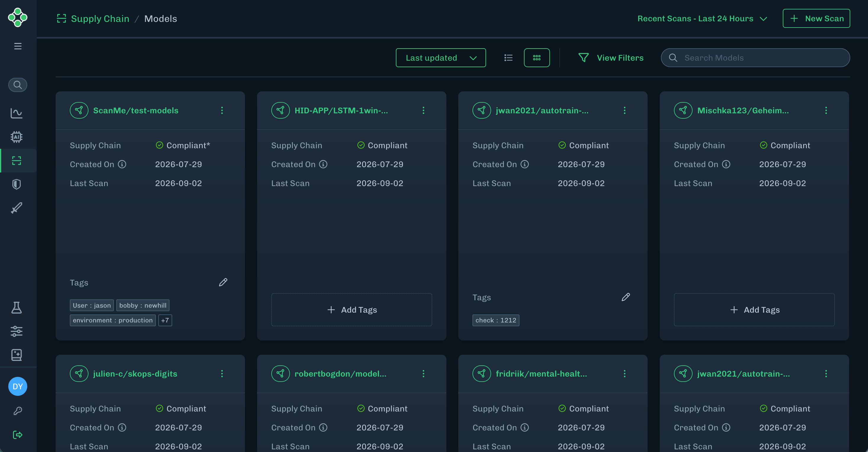Click the New Scan button
This screenshot has height=452, width=868.
coord(816,19)
